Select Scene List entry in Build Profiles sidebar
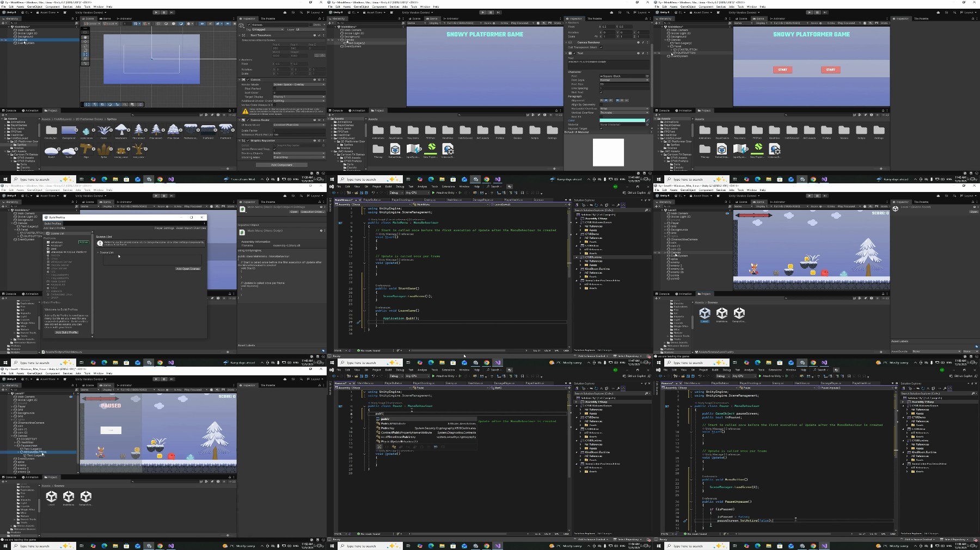This screenshot has height=550, width=980. (58, 233)
